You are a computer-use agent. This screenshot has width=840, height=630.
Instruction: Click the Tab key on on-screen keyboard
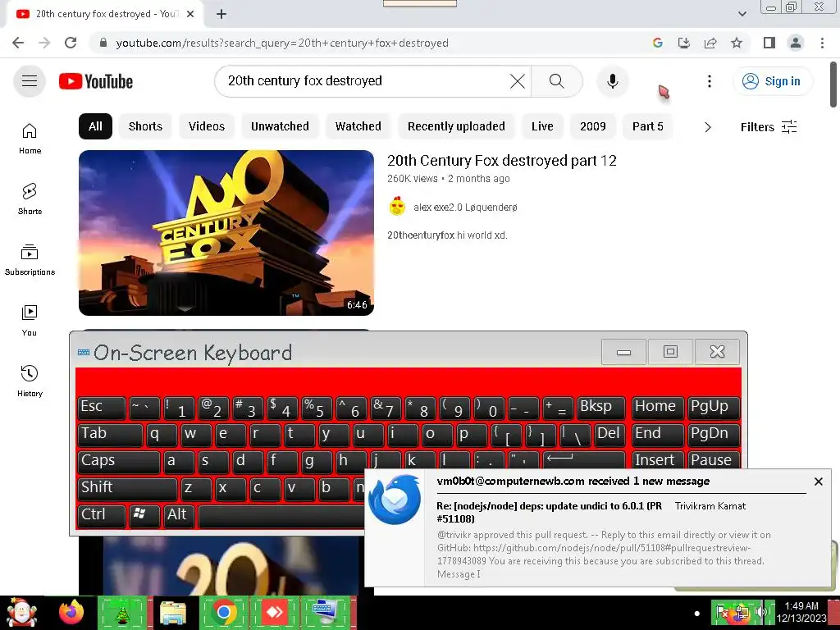111,435
